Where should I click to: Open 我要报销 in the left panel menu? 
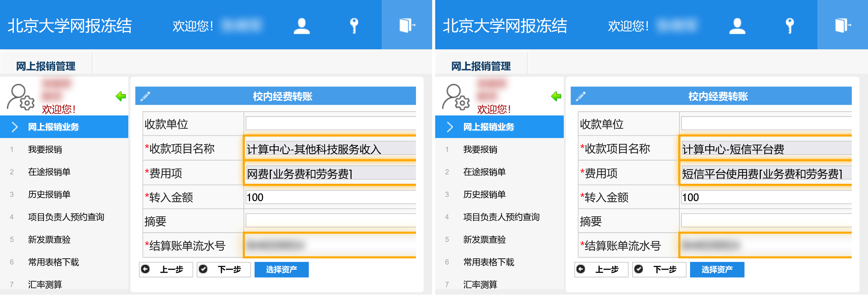[45, 150]
